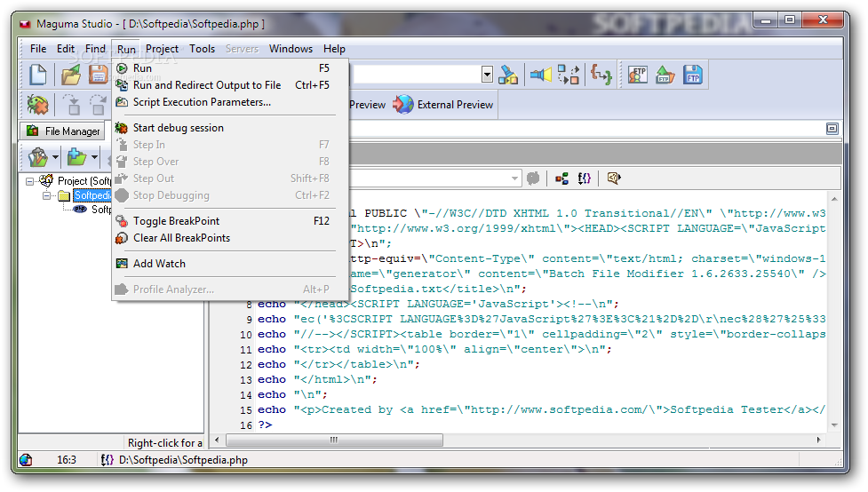Click the Right-click hint text in File Manager
This screenshot has width=868, height=492.
click(165, 443)
